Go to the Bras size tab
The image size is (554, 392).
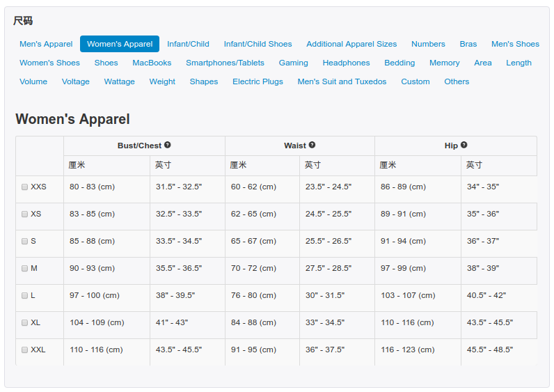(x=468, y=44)
